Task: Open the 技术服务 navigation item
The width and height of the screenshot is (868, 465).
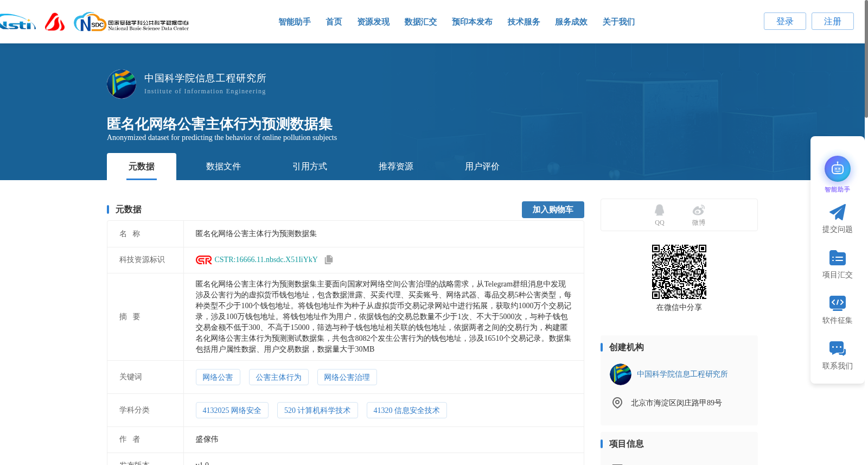Action: [x=524, y=22]
